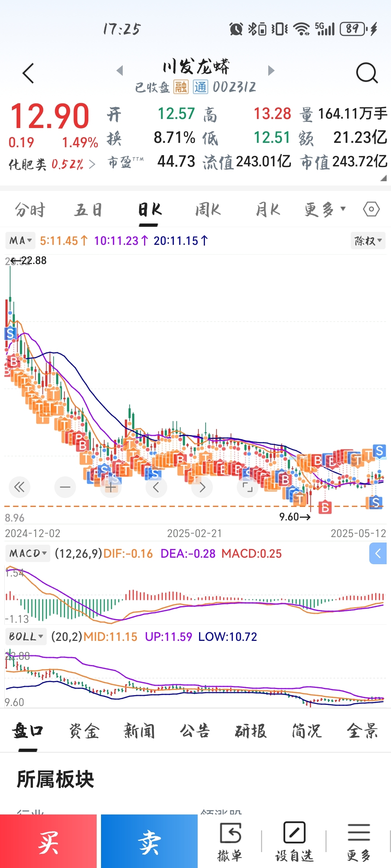The width and height of the screenshot is (391, 868).
Task: Tap the MACD histogram sub-chart
Action: point(195,595)
